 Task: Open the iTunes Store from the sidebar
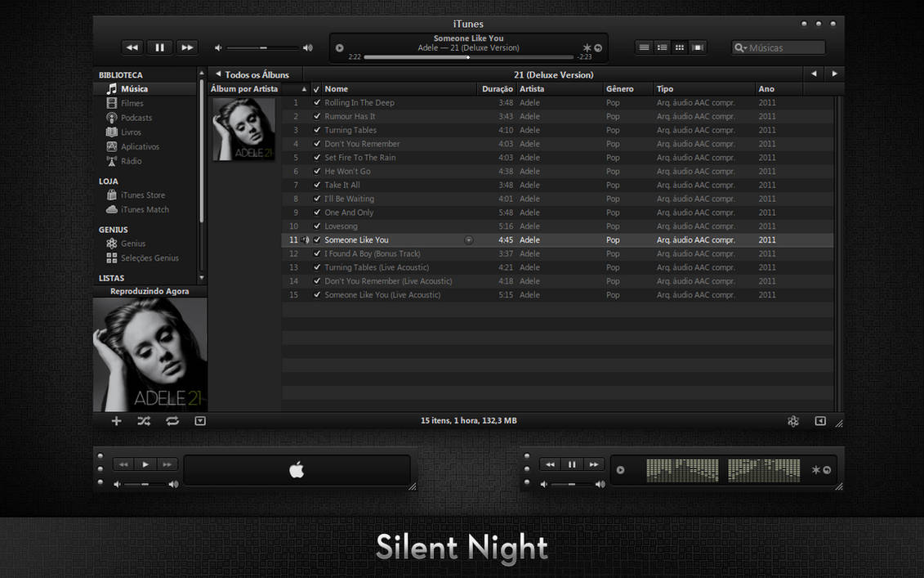(x=145, y=195)
